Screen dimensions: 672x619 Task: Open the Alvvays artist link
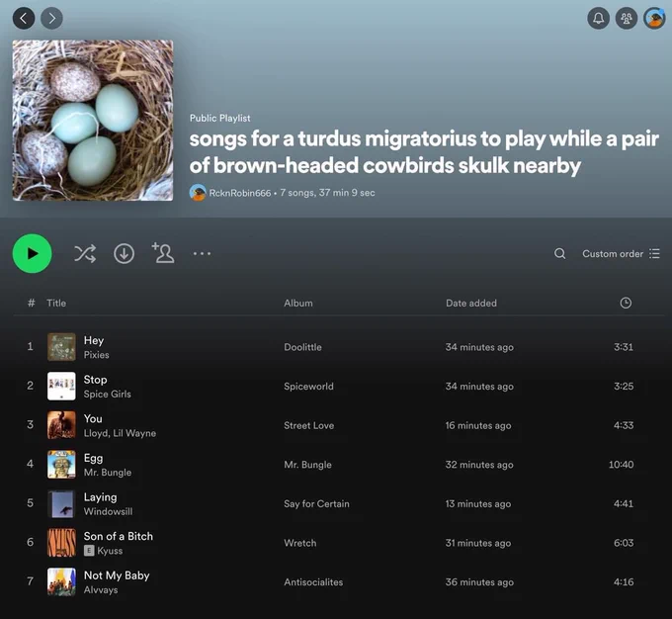click(101, 590)
